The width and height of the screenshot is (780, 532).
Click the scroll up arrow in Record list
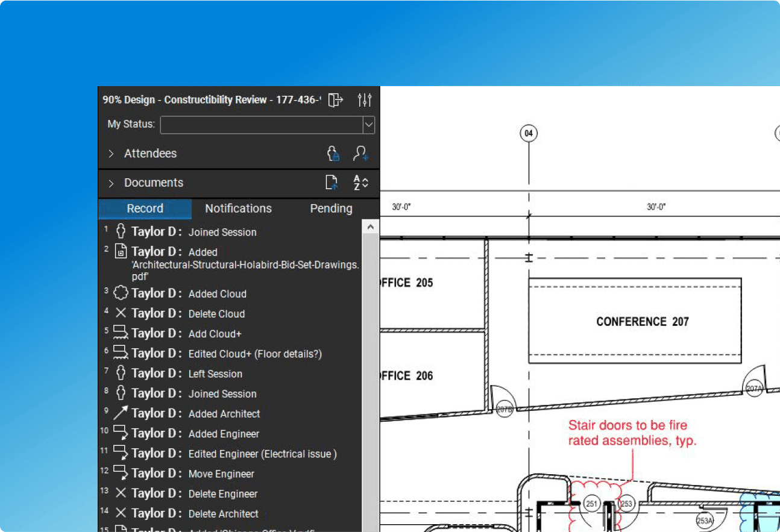(370, 227)
